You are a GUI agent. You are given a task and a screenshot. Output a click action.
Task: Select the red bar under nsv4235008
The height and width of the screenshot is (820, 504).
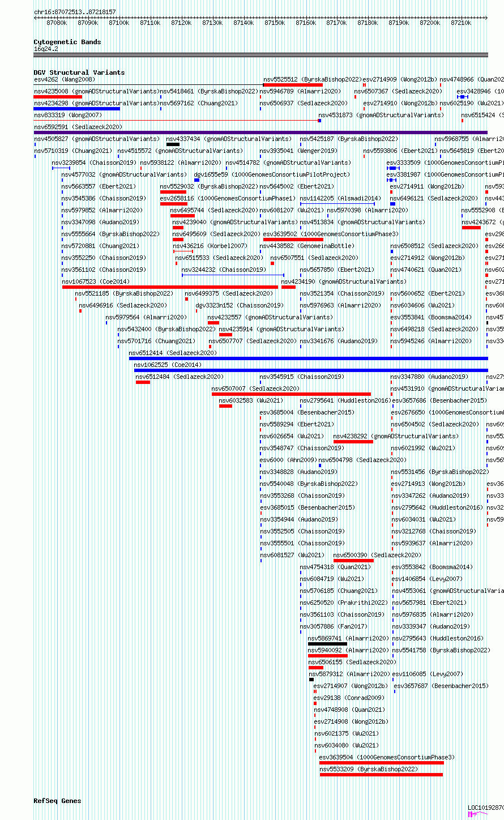58,97
